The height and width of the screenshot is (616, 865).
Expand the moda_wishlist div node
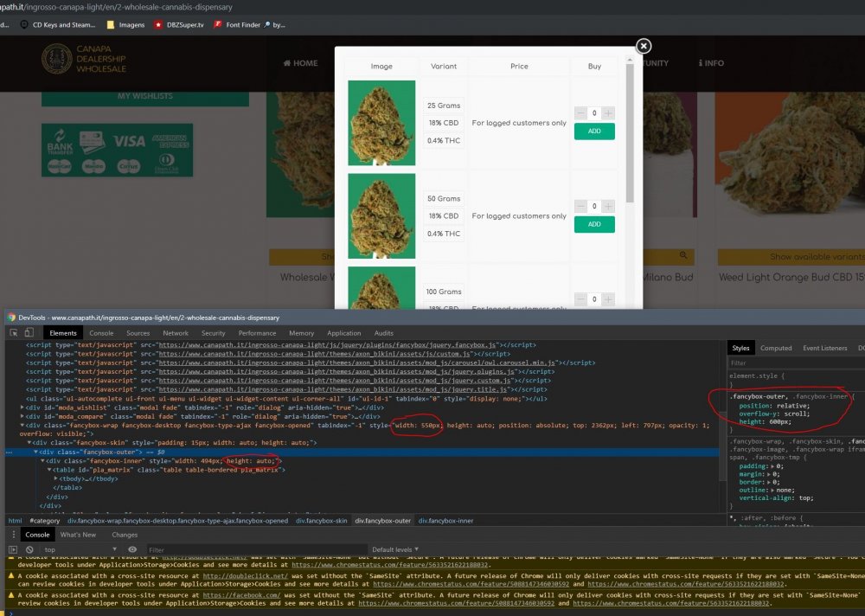click(x=22, y=407)
